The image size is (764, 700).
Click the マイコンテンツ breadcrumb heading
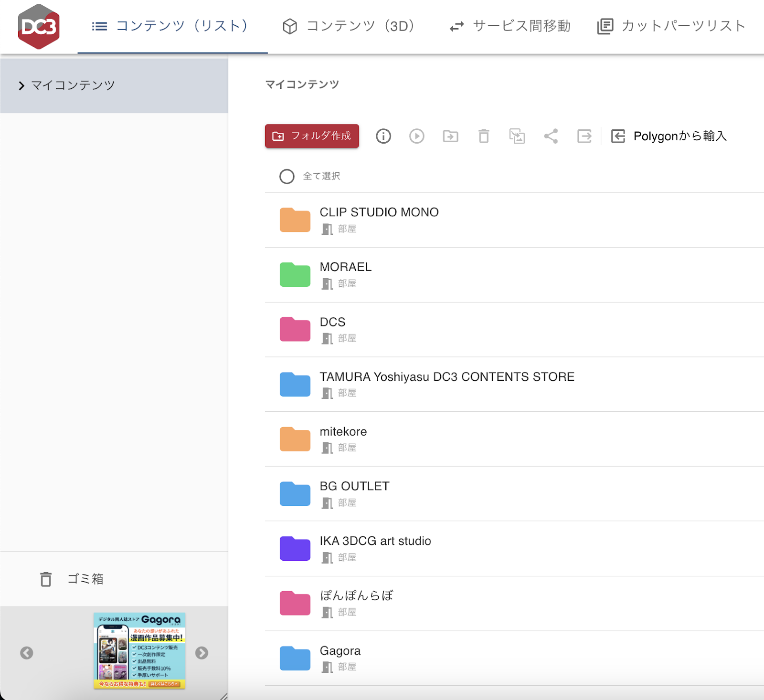pos(302,84)
